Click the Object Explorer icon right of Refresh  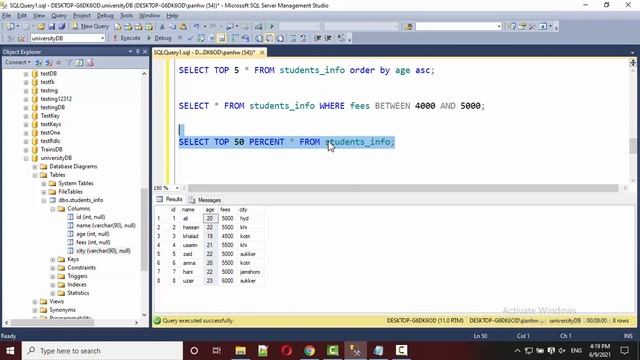[x=90, y=62]
